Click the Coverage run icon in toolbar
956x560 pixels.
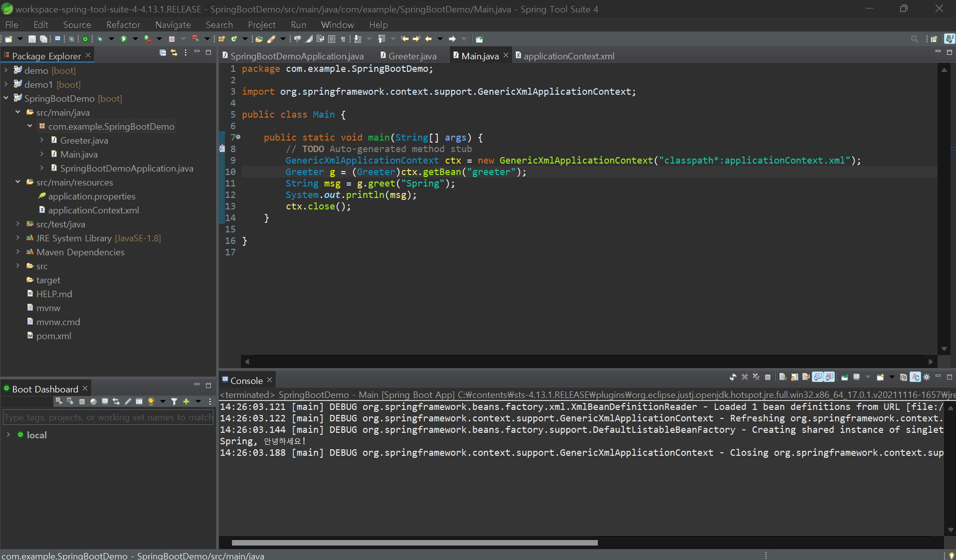148,39
